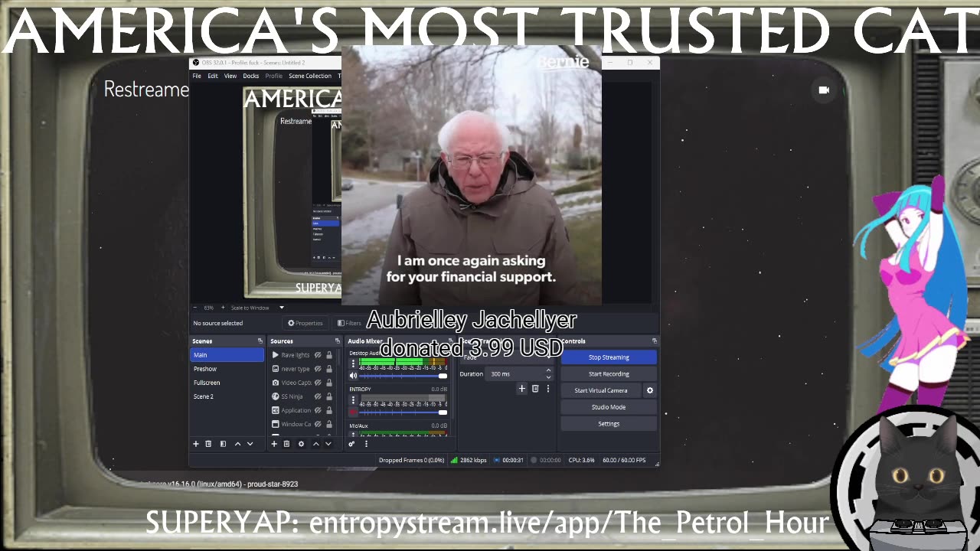Toggle lock on SS Ninja source
This screenshot has height=551, width=980.
click(x=329, y=396)
